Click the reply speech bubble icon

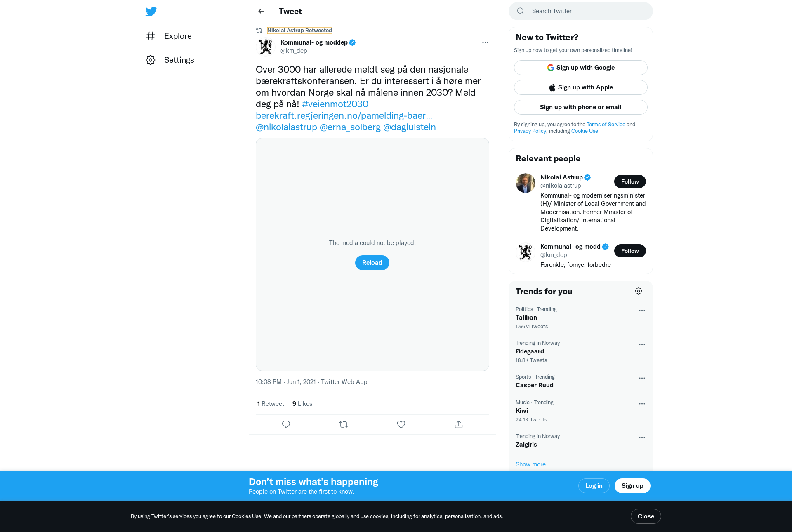click(286, 424)
